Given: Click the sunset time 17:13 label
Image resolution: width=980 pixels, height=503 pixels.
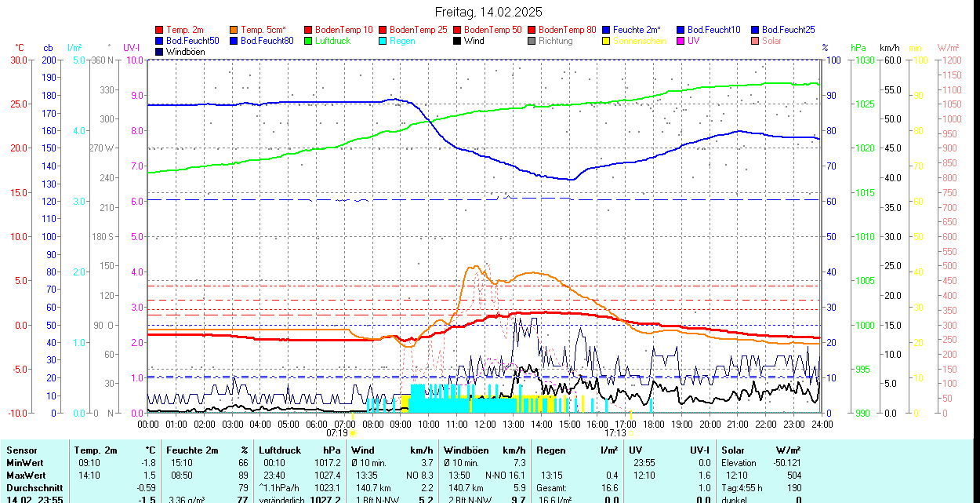Looking at the screenshot, I should coord(615,432).
